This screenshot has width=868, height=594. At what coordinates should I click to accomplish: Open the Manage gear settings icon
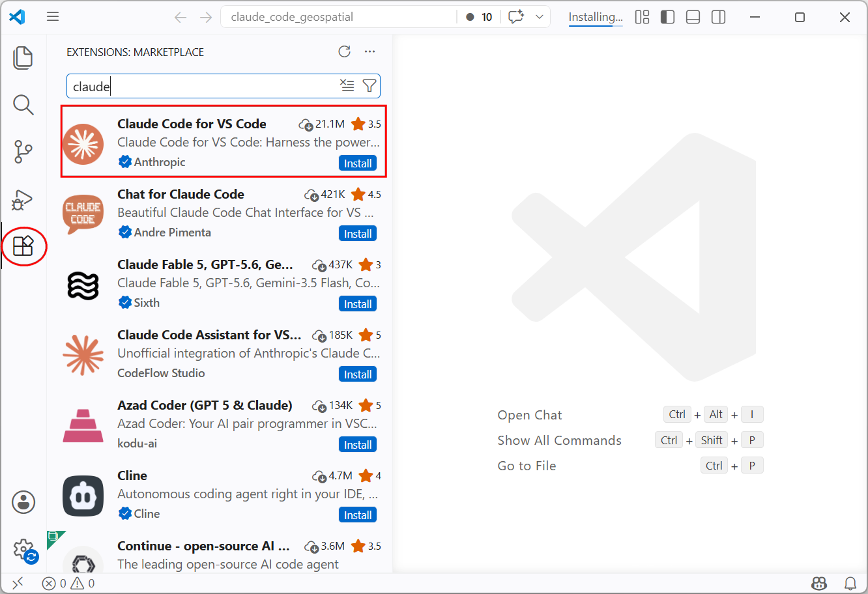point(23,549)
